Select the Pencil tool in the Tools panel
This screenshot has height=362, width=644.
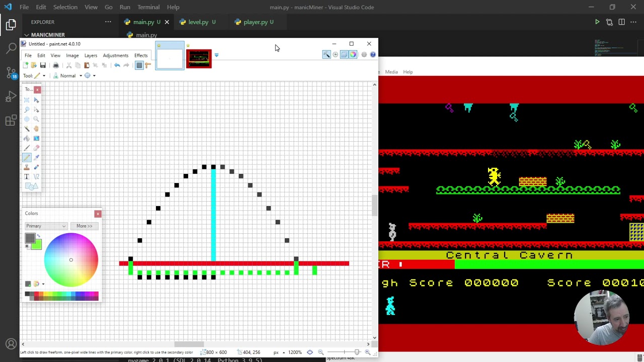tap(27, 157)
